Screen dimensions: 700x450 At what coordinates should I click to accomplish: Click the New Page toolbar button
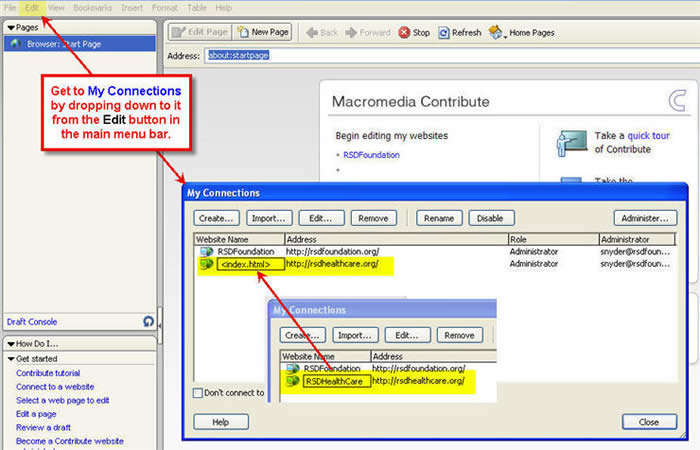click(262, 32)
